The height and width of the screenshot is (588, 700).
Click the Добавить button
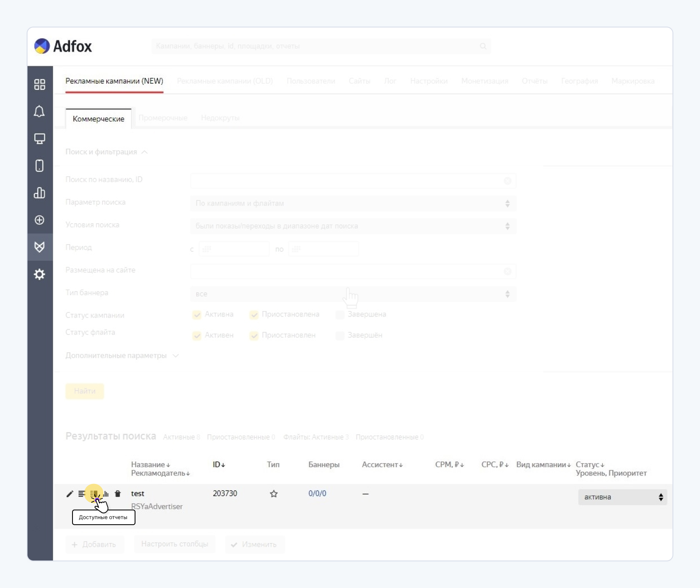pyautogui.click(x=95, y=545)
